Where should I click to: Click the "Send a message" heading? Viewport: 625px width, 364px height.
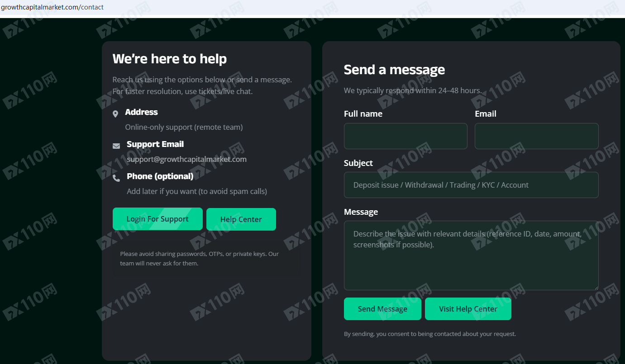[394, 70]
